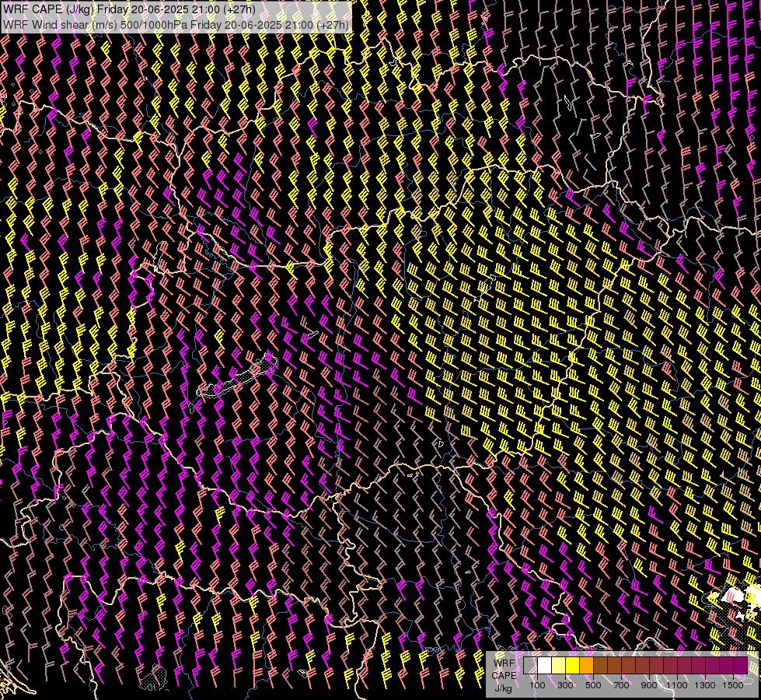This screenshot has height=700, width=761.
Task: Select the white legend swatch after 100
Action: 545,666
